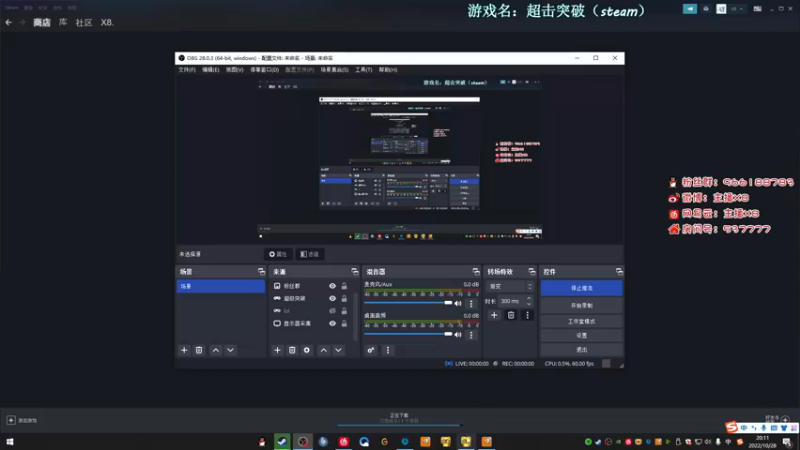Toggle visibility of the 超级突破 source
This screenshot has width=800, height=450.
(x=332, y=298)
